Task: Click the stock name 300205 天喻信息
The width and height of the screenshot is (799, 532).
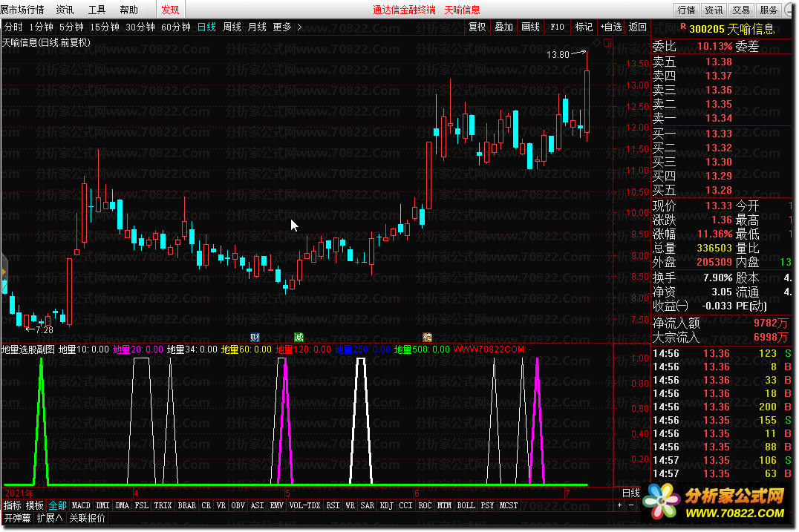Action: (x=732, y=29)
